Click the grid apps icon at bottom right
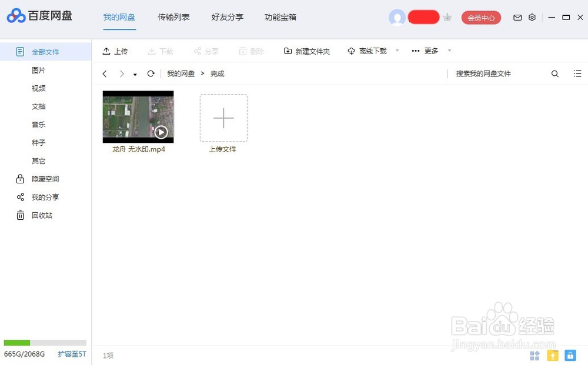The image size is (588, 365). click(x=534, y=355)
